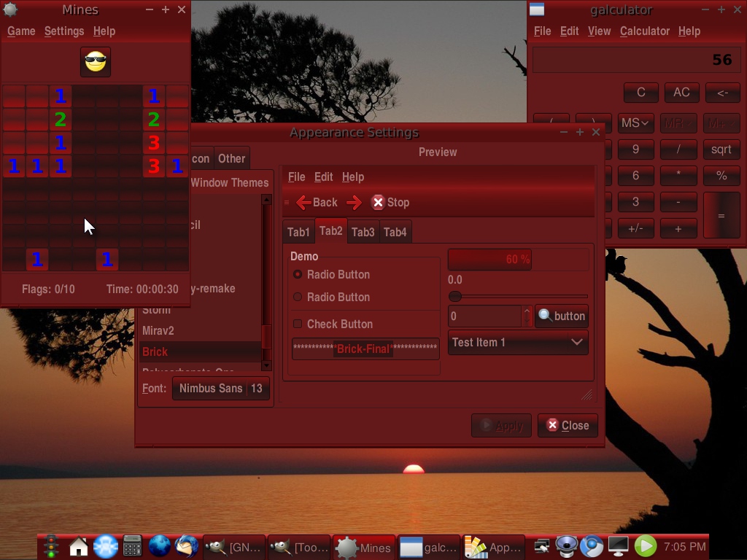Open the MS dropdown in galculator
Viewport: 747px width, 560px height.
[635, 123]
